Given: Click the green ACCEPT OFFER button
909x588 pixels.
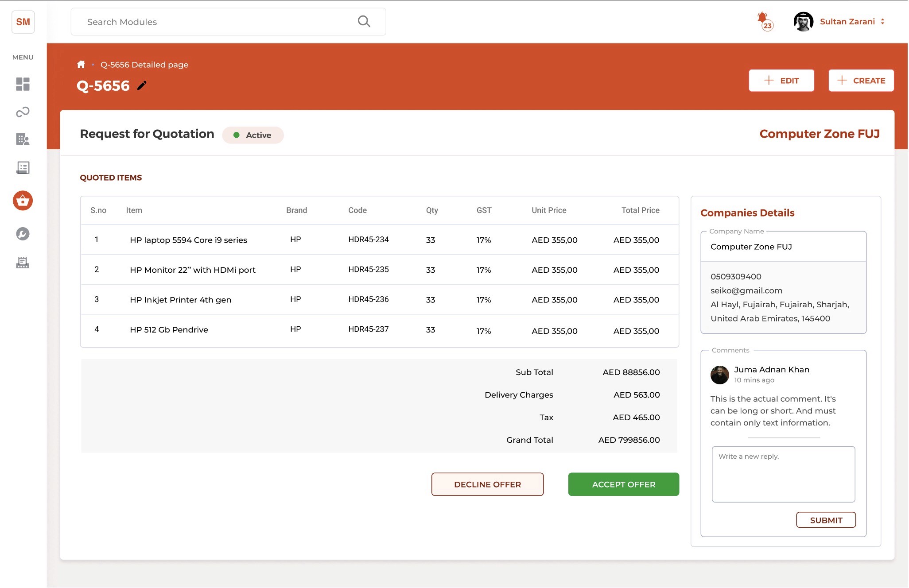Looking at the screenshot, I should point(623,484).
